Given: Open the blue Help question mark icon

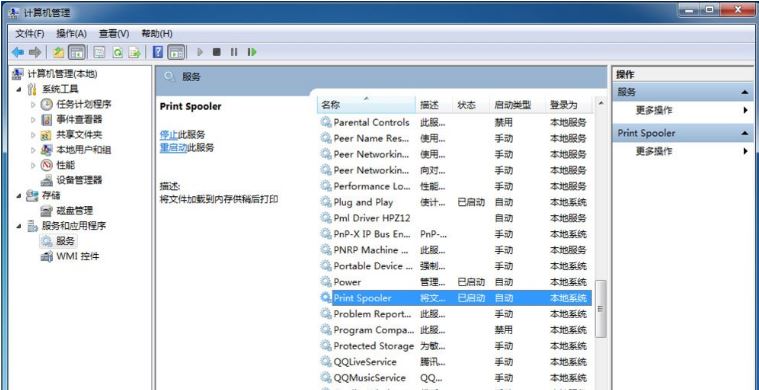Looking at the screenshot, I should 157,52.
